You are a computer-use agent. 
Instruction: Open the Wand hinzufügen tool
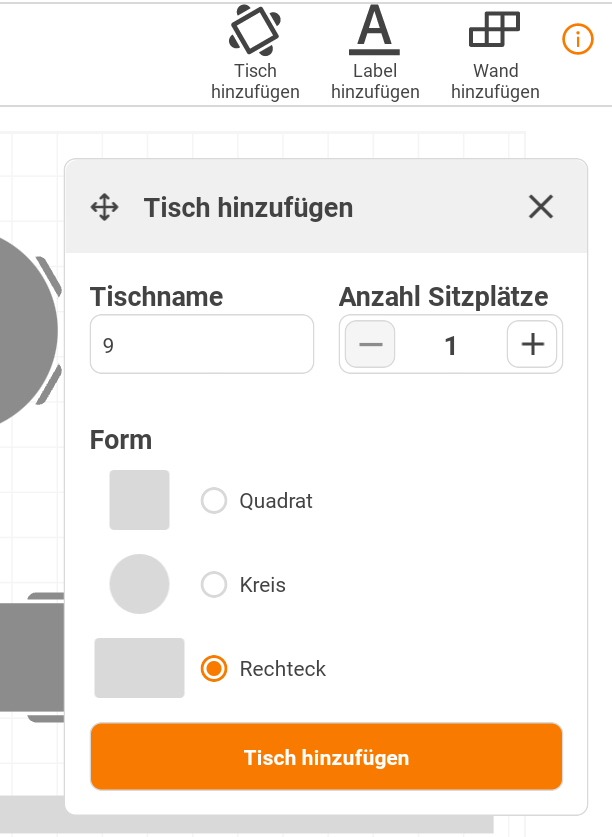[495, 27]
